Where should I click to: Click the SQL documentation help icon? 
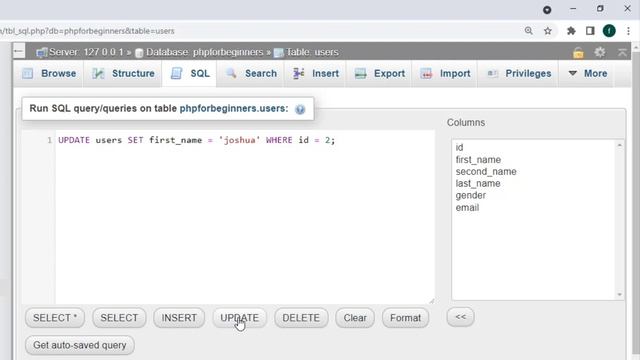point(300,109)
